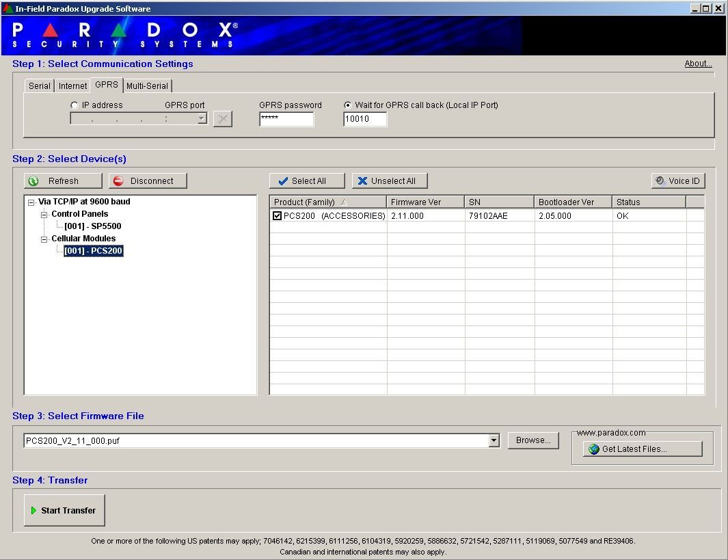This screenshot has height=560, width=728.
Task: Select the IP address radio button
Action: tap(75, 105)
